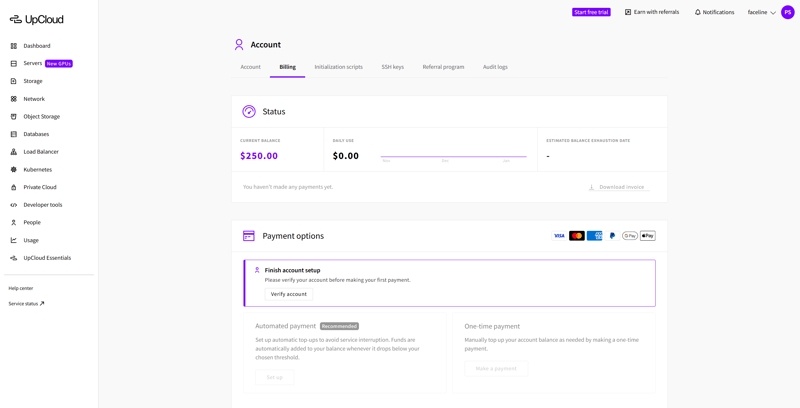Click the Set up automated payment button
This screenshot has height=408, width=800.
pos(274,377)
